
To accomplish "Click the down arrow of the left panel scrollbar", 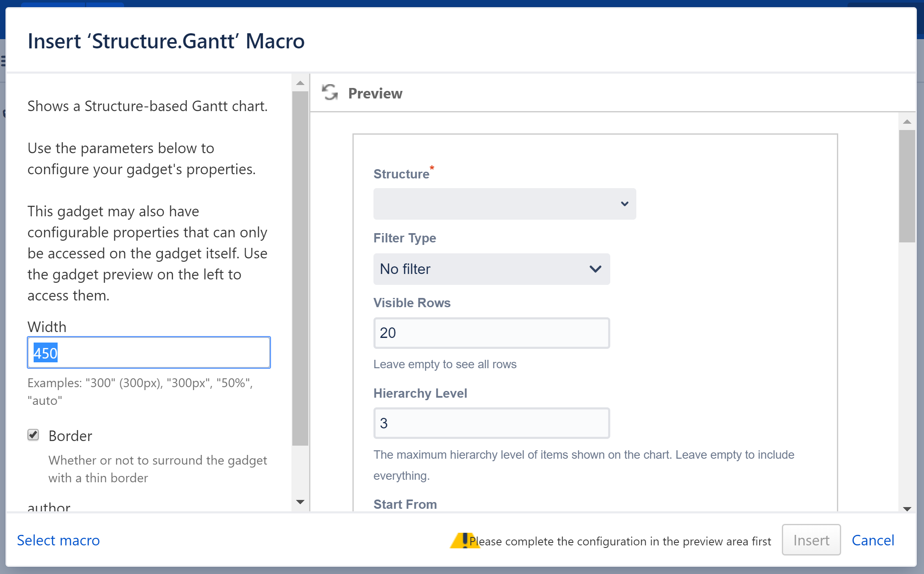I will click(x=300, y=501).
